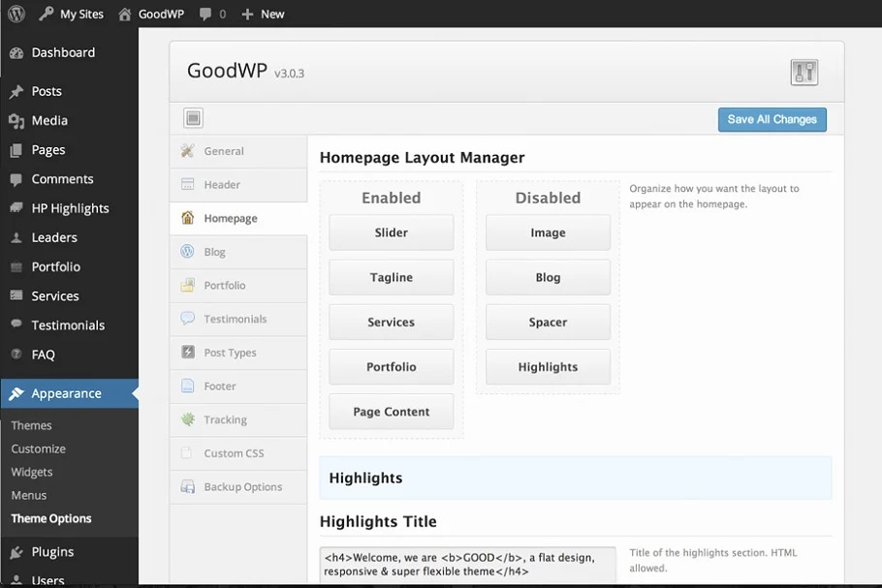Click Save All Changes button
The image size is (882, 588).
(x=772, y=119)
